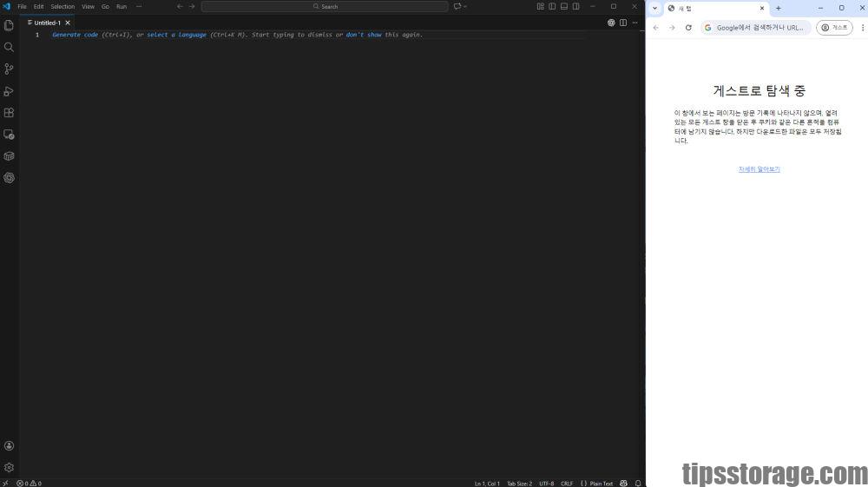
Task: Open the Accounts icon in VS Code
Action: tap(9, 445)
